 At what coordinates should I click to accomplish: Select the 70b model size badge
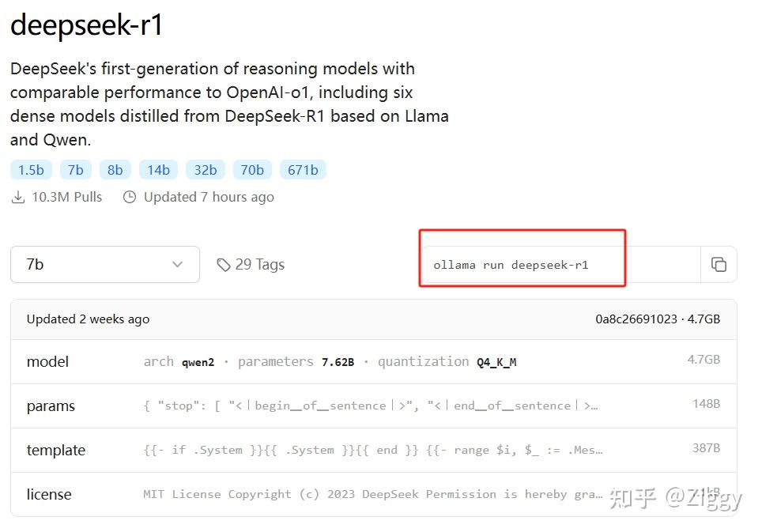[x=252, y=169]
